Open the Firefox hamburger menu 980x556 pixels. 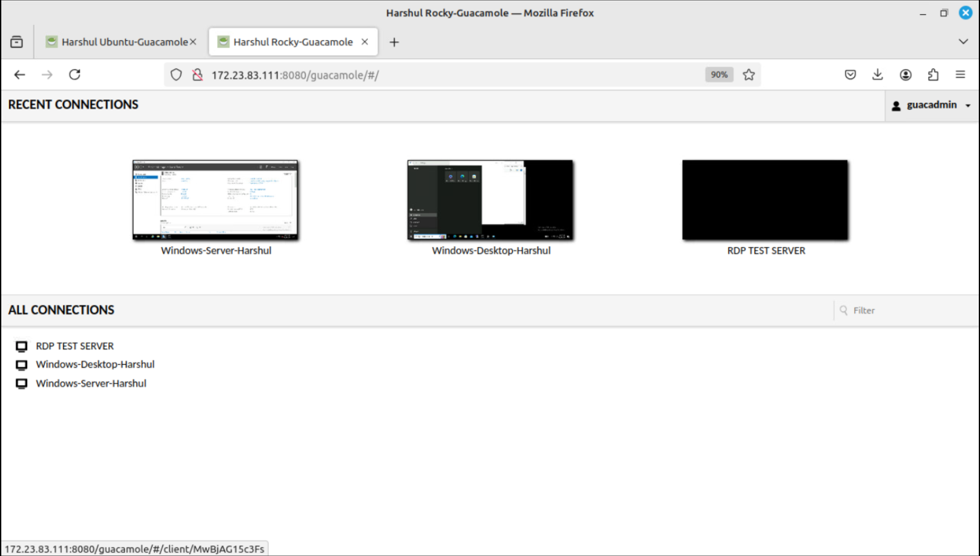click(961, 74)
